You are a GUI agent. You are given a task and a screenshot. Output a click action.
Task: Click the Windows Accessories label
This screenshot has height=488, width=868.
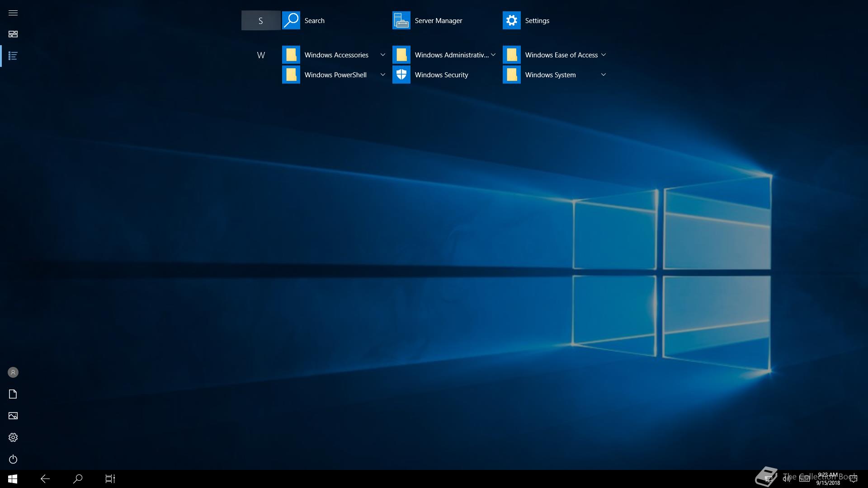click(336, 55)
